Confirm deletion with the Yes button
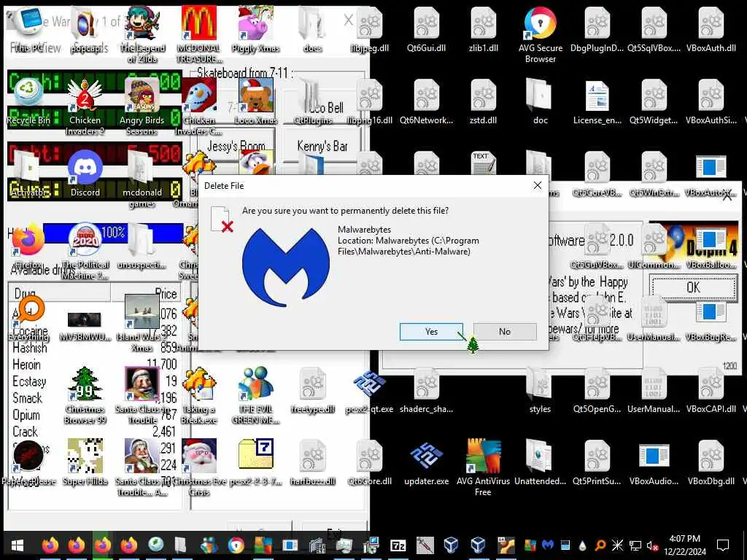The width and height of the screenshot is (747, 560). coord(431,332)
